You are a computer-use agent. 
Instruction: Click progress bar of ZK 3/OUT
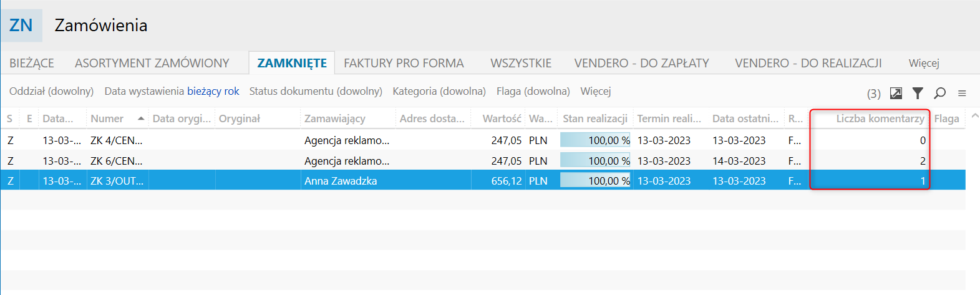pyautogui.click(x=595, y=180)
